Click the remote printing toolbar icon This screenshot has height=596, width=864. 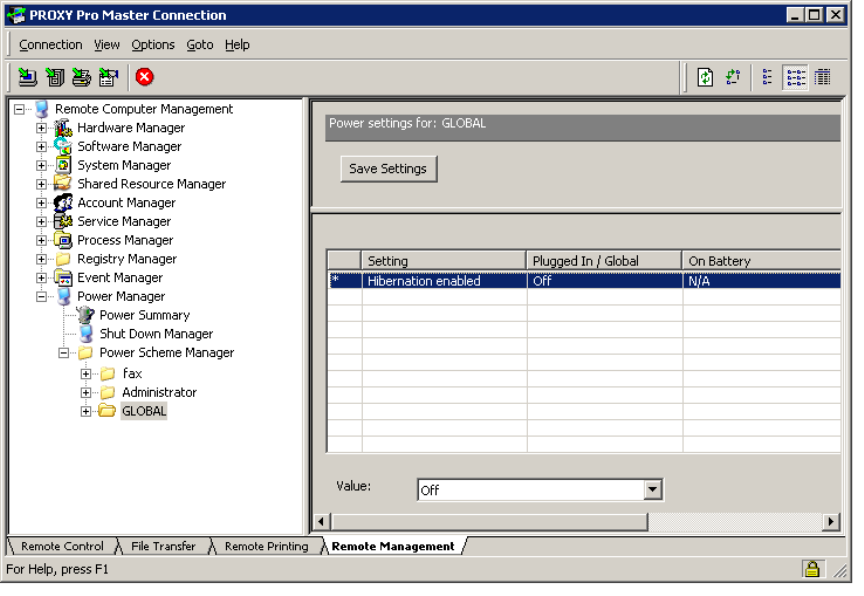click(x=82, y=77)
